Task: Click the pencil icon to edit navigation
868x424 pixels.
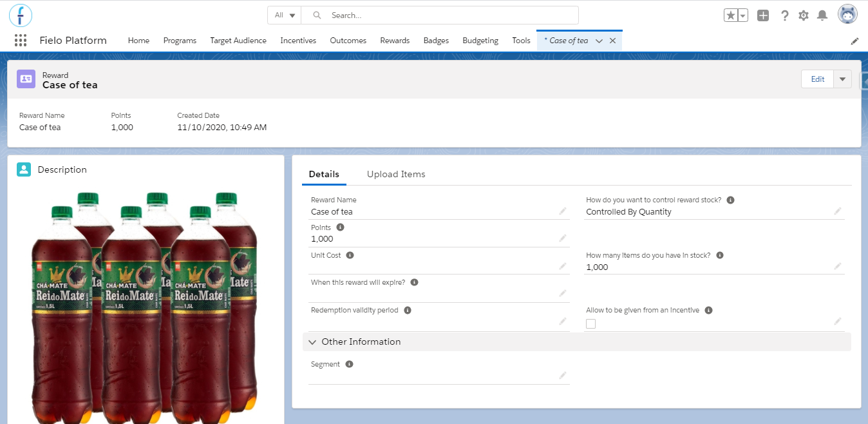Action: pos(854,41)
